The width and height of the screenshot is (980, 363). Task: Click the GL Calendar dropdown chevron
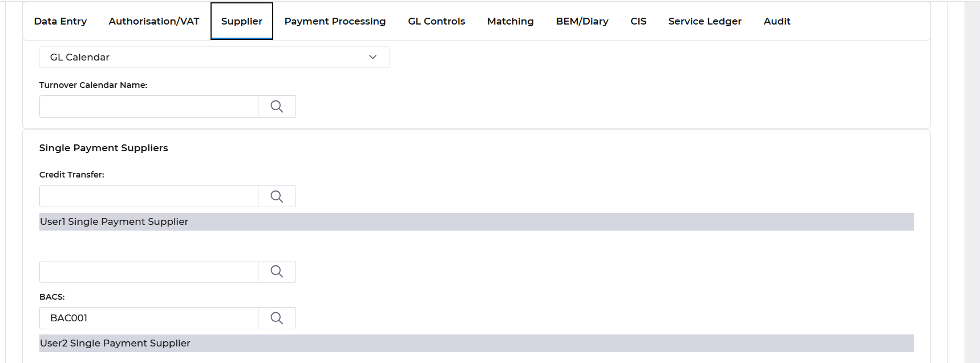click(x=372, y=57)
